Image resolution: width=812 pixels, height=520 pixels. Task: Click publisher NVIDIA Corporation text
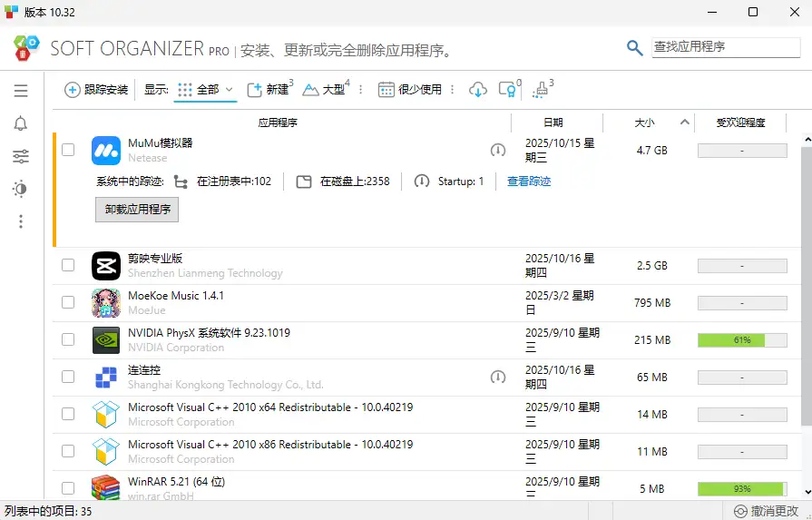(176, 348)
